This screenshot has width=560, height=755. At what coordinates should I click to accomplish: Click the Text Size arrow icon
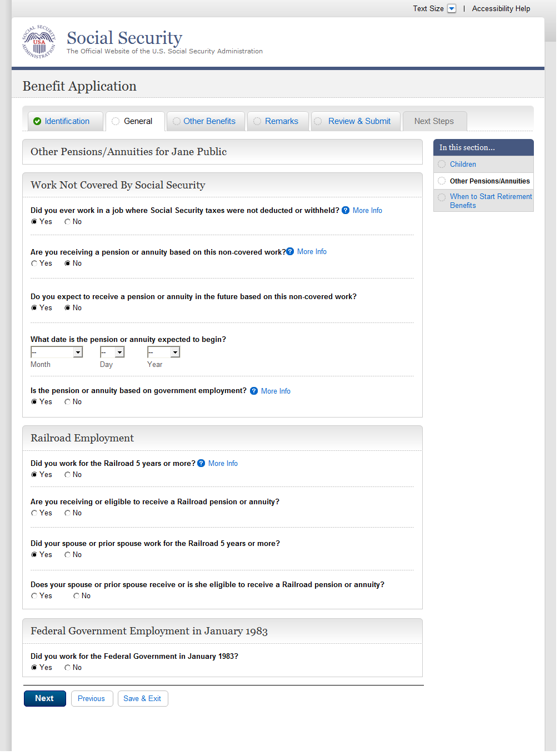coord(452,8)
